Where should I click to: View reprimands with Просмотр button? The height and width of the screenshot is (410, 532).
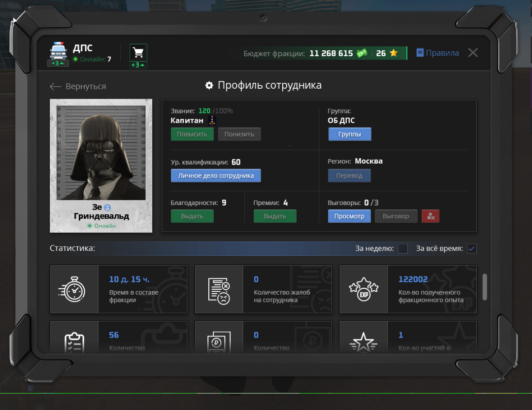(x=349, y=216)
